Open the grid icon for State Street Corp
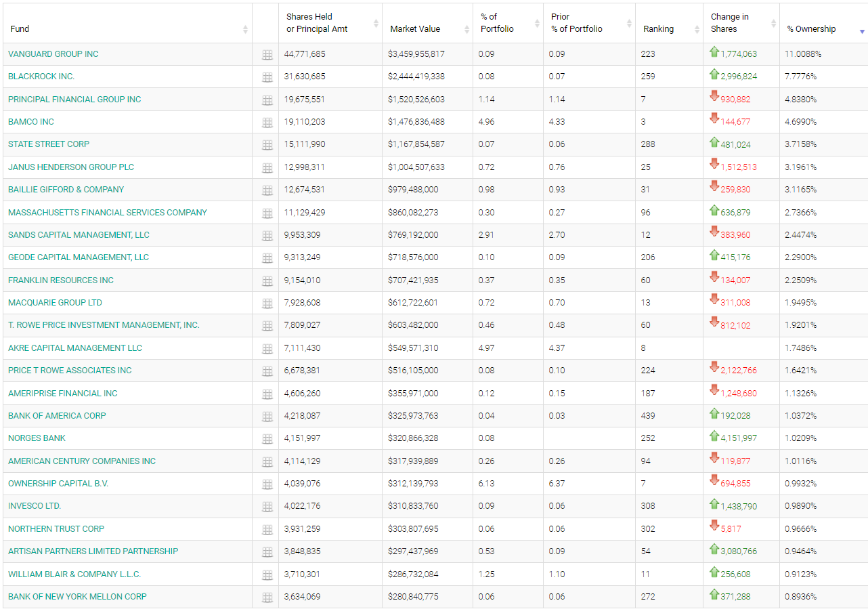The height and width of the screenshot is (609, 868). click(x=267, y=145)
